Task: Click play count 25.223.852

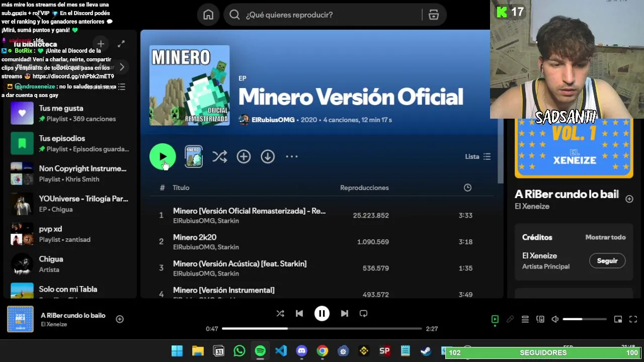Action: (371, 215)
